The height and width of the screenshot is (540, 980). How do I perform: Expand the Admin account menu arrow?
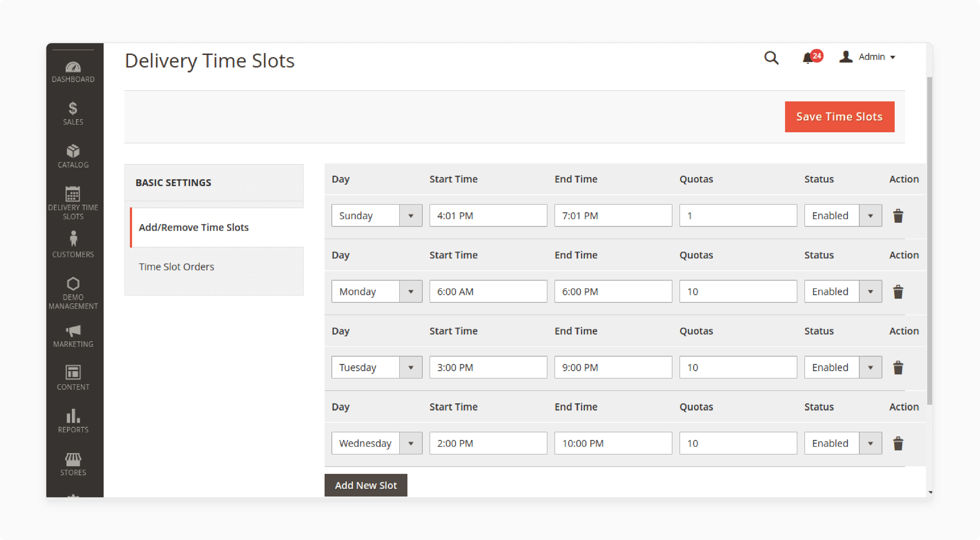[892, 57]
